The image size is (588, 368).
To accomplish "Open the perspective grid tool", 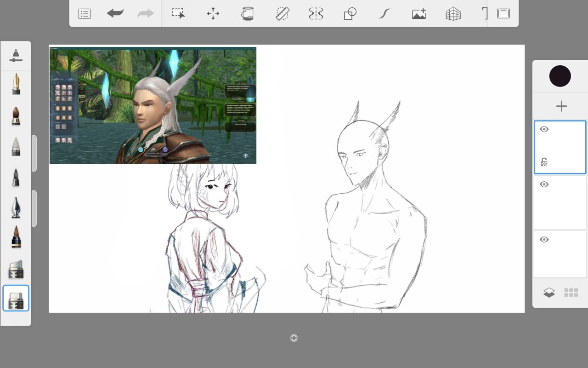I will tap(453, 14).
